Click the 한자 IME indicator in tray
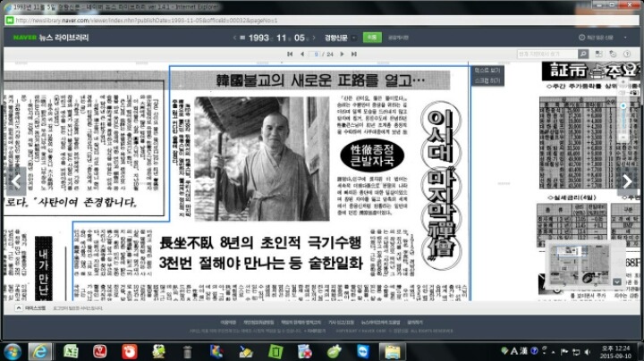The width and height of the screenshot is (644, 361). tap(523, 351)
